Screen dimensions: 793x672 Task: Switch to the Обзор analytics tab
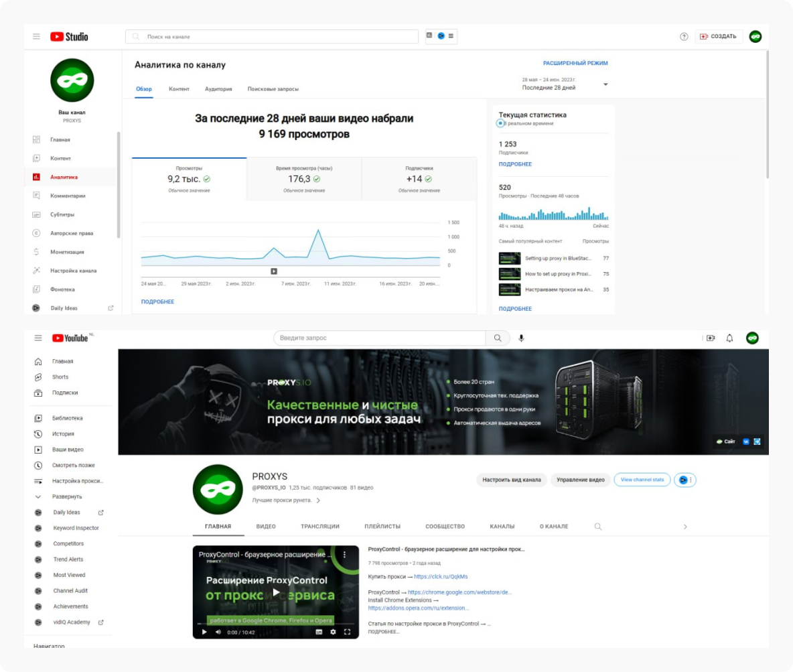143,89
